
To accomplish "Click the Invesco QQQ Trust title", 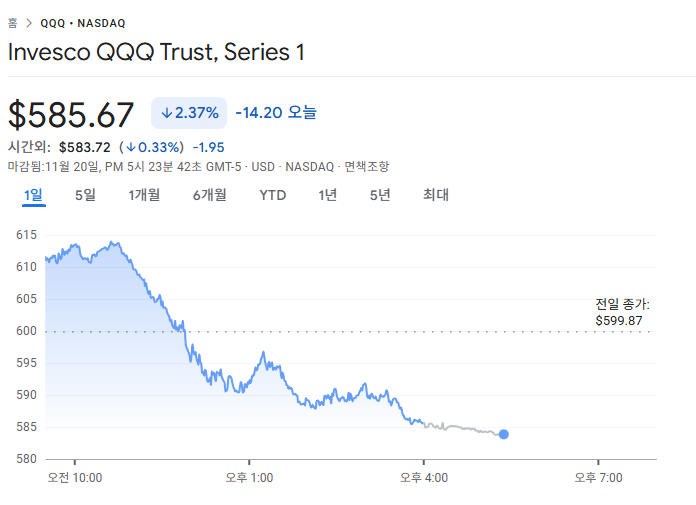I will pyautogui.click(x=156, y=52).
